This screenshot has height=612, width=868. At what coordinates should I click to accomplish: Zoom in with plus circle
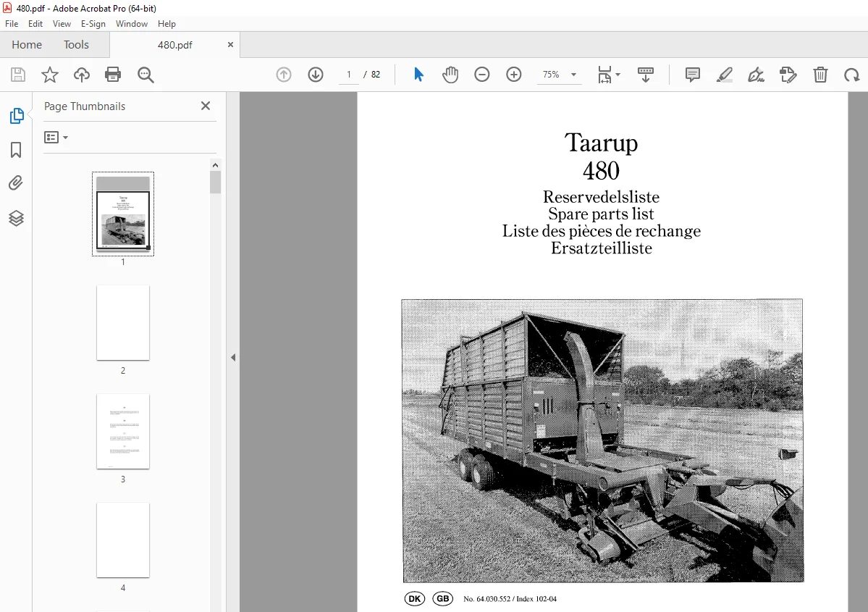(514, 74)
